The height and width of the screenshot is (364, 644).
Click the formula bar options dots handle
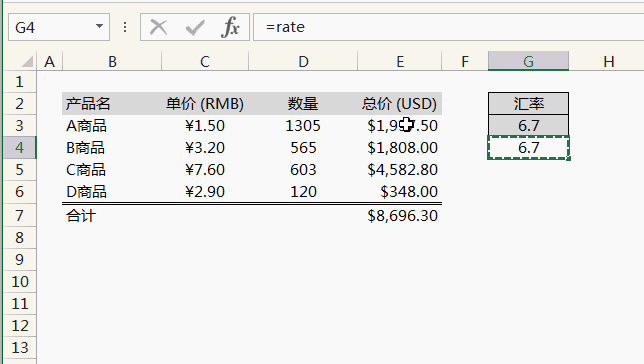[125, 28]
